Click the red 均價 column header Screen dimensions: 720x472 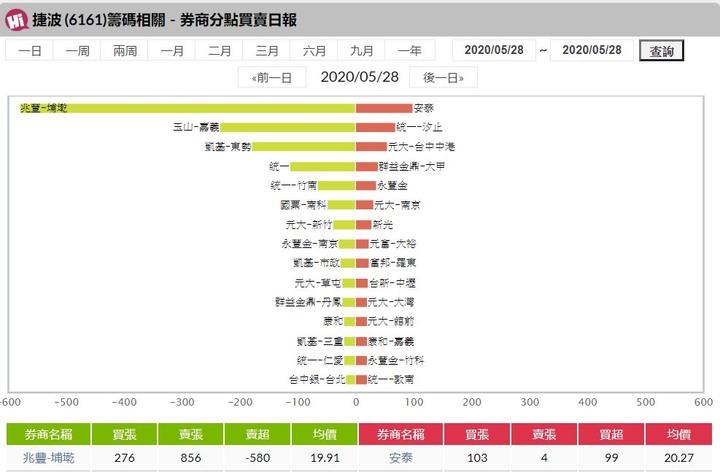tap(679, 434)
